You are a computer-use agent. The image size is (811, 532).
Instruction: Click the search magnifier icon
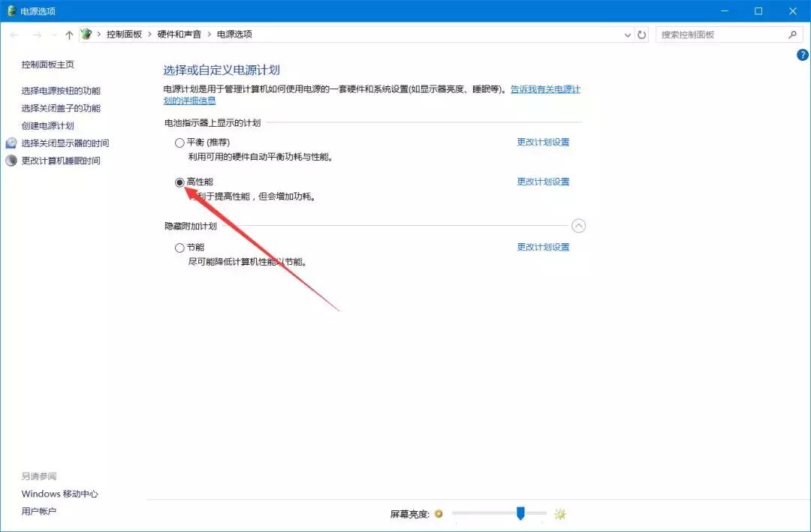[793, 35]
